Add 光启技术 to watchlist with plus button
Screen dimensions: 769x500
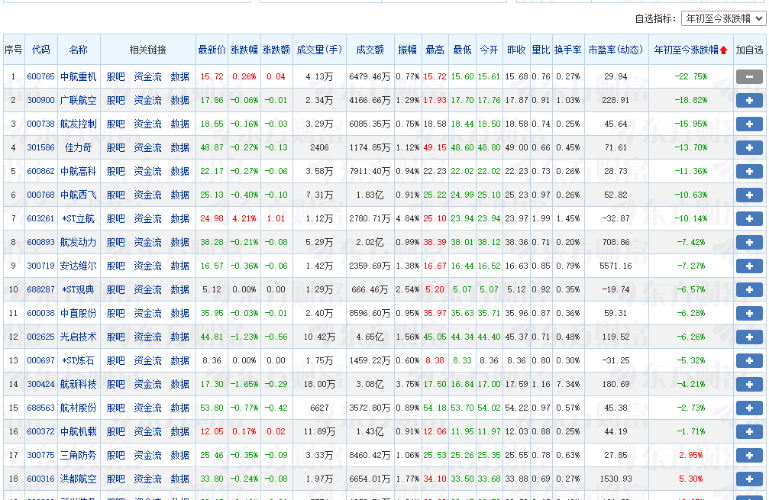coord(749,337)
